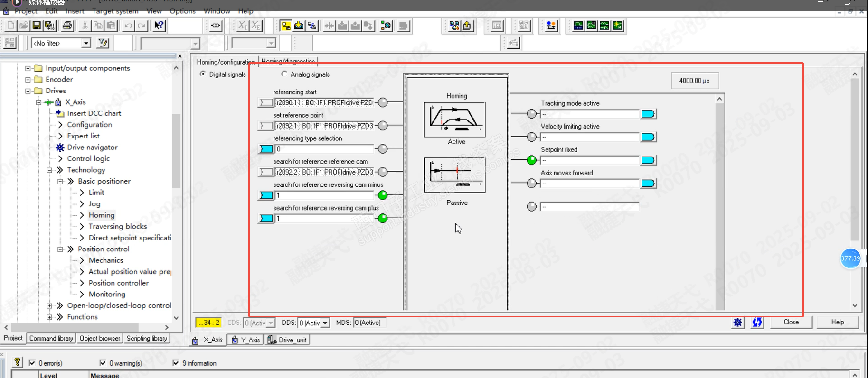Toggle the 0 error(s) checkbox
Image resolution: width=868 pixels, height=378 pixels.
click(32, 363)
